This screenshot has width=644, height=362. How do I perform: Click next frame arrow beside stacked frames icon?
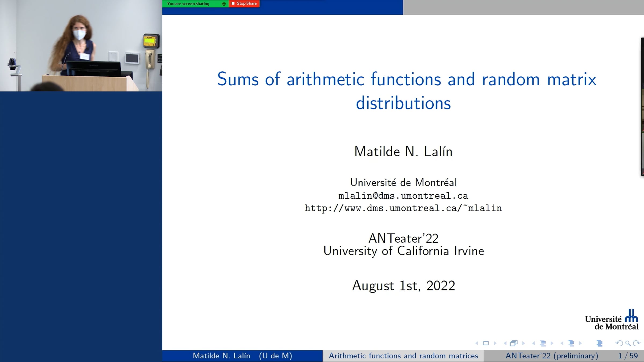coord(524,343)
